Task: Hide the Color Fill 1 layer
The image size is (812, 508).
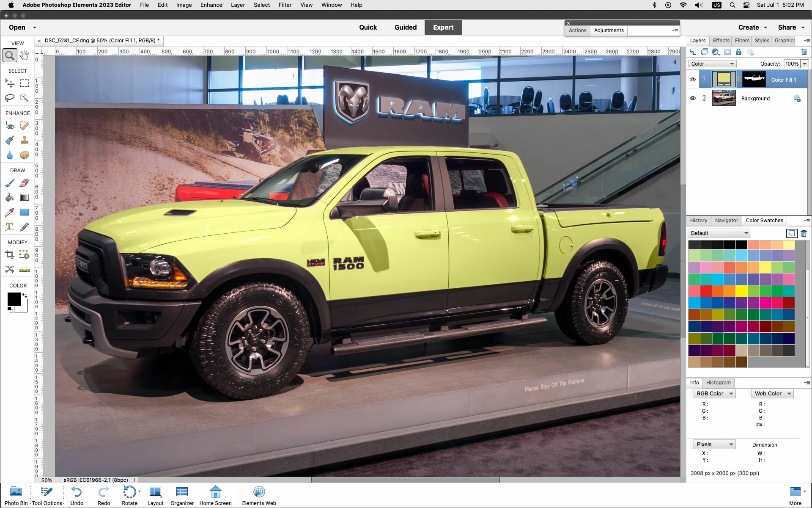Action: coord(693,80)
